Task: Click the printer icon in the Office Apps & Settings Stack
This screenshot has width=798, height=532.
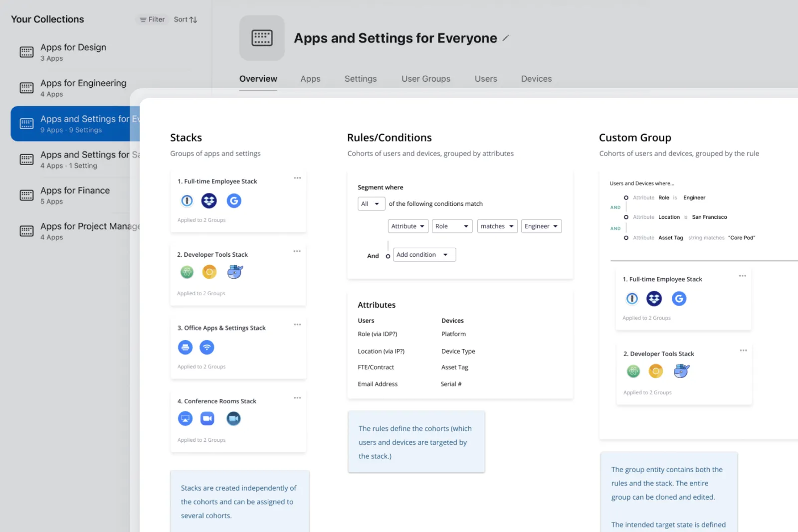Action: 185,347
